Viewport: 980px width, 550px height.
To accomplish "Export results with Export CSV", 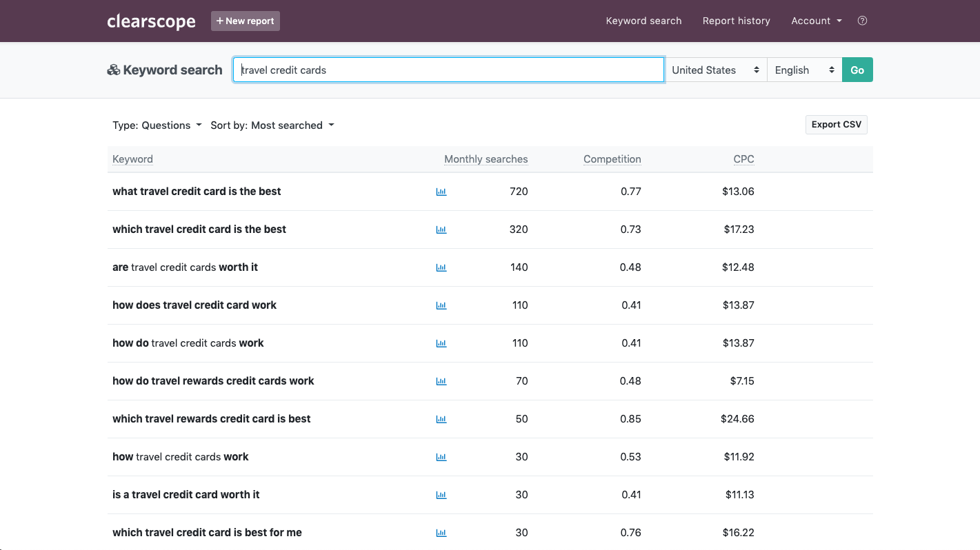I will coord(836,125).
